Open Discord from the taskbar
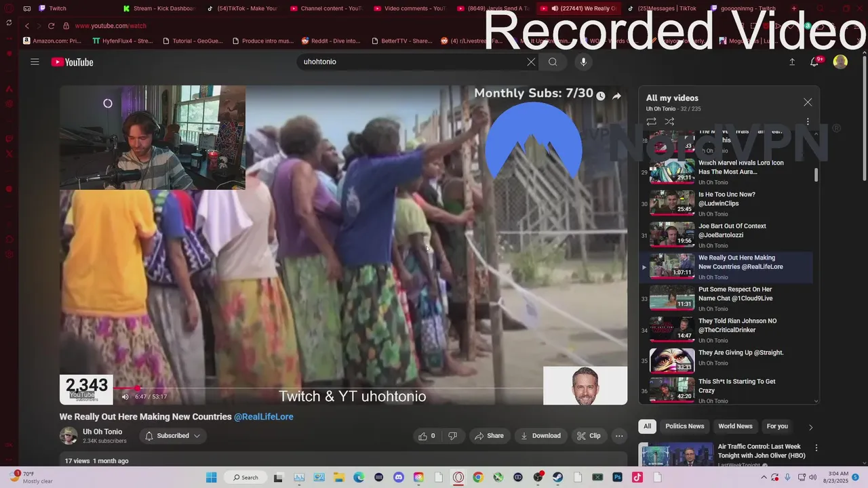 click(x=399, y=477)
